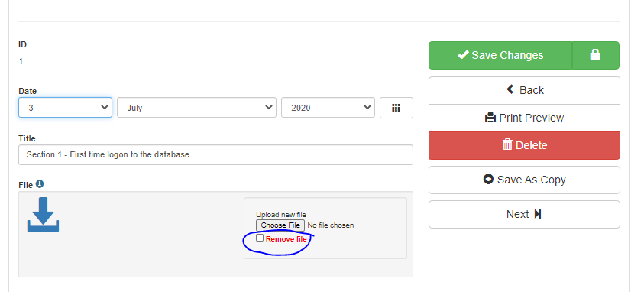Viewport: 644px width, 292px height.
Task: Click the Title text input field
Action: tap(215, 155)
